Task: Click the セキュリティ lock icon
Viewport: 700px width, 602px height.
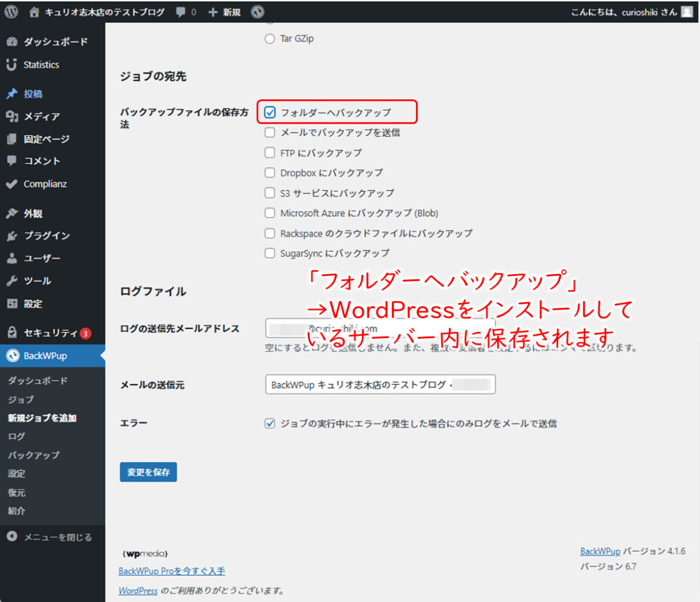Action: pyautogui.click(x=12, y=332)
